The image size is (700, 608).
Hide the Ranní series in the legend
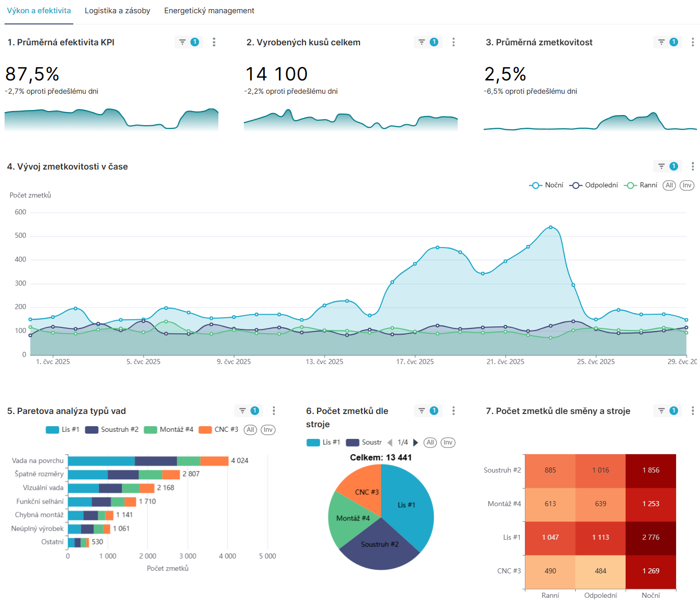[645, 185]
